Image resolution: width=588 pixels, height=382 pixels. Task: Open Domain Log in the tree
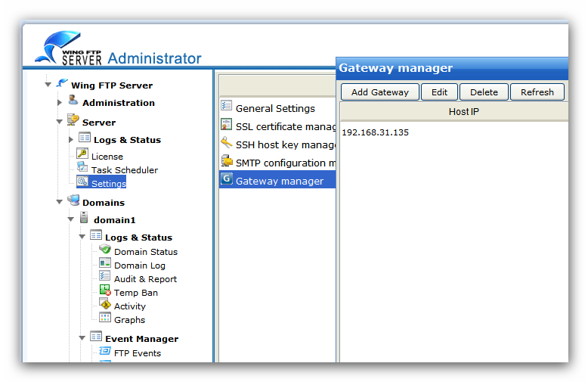[140, 266]
